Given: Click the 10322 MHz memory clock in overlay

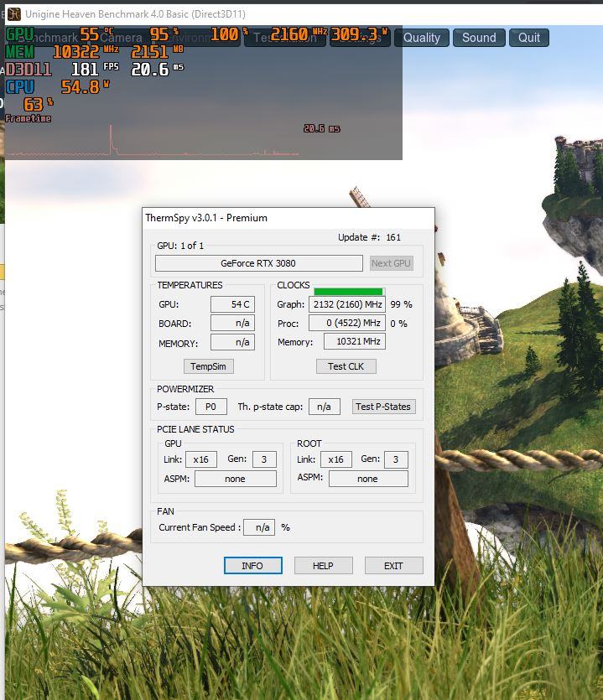Looking at the screenshot, I should [x=86, y=51].
